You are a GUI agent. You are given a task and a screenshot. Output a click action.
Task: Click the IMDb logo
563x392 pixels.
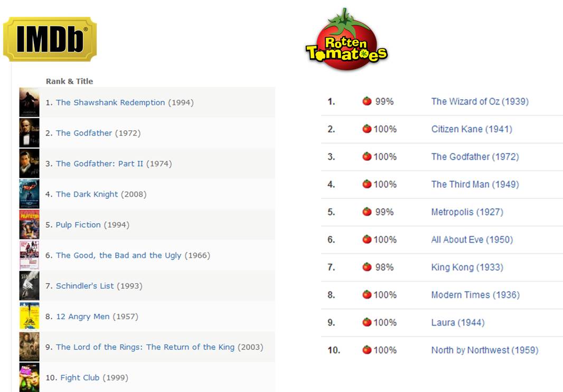(50, 39)
